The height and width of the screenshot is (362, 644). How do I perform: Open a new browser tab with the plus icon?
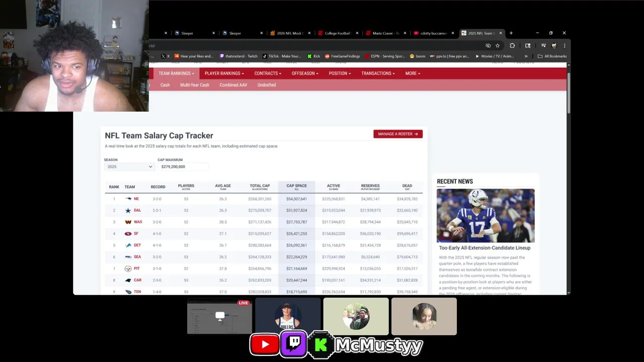511,33
